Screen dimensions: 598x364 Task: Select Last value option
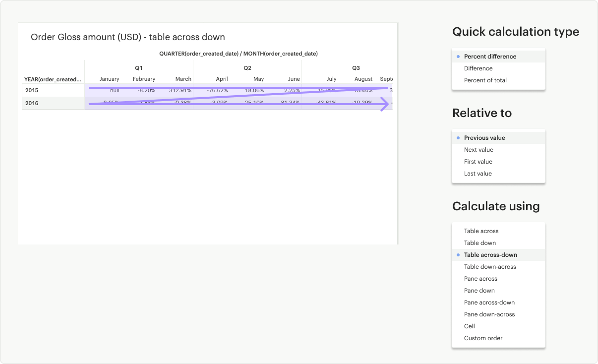pyautogui.click(x=478, y=174)
